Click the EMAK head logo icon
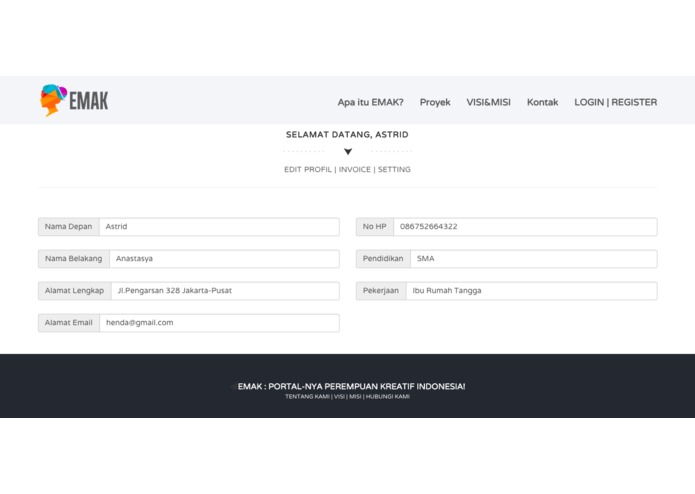The height and width of the screenshot is (494, 695). coord(53,100)
